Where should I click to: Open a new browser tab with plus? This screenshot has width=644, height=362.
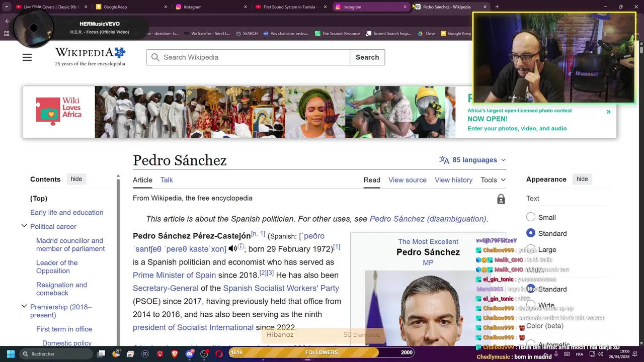(x=497, y=7)
